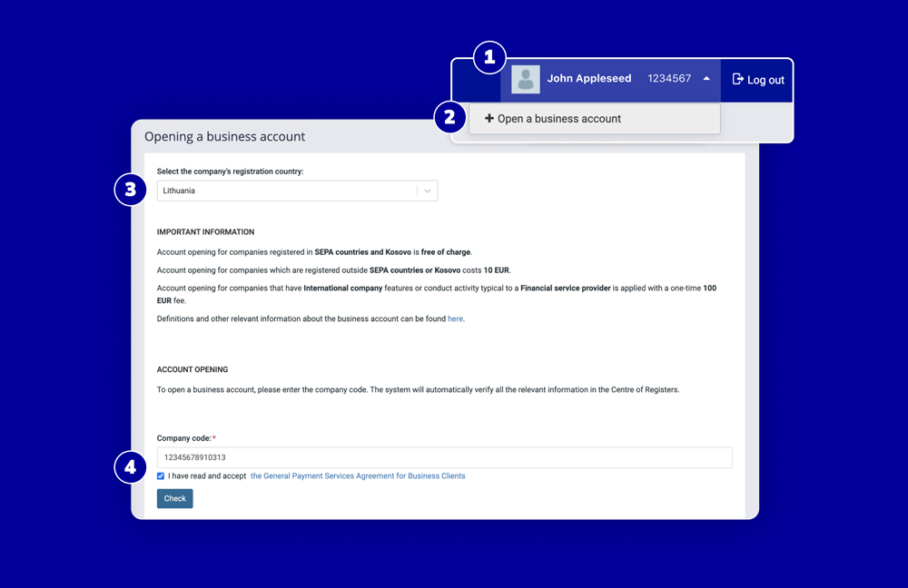Open the 'here' link for business account definitions
Screen dimensions: 908x588
[455, 318]
